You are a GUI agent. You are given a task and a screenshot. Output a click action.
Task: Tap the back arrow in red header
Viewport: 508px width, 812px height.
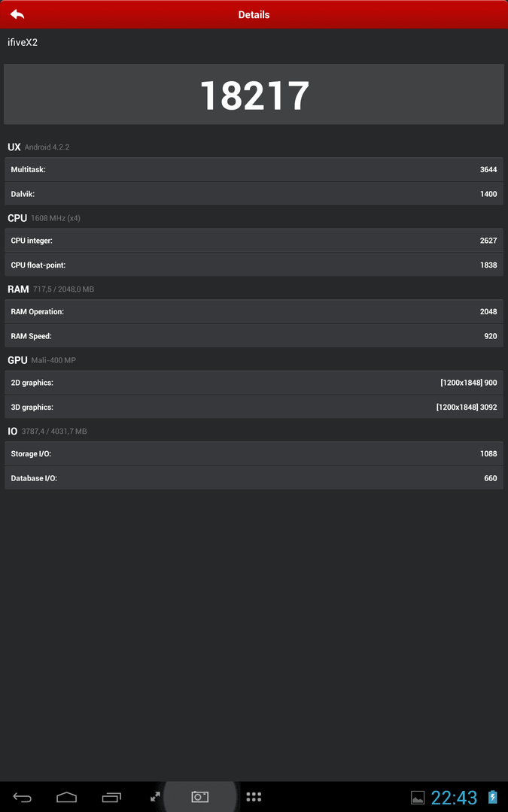pos(17,14)
